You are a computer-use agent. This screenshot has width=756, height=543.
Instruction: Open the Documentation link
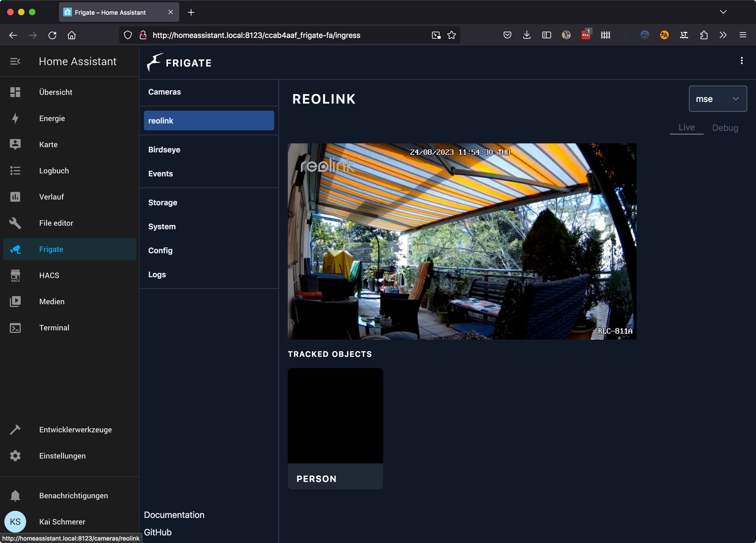(174, 515)
